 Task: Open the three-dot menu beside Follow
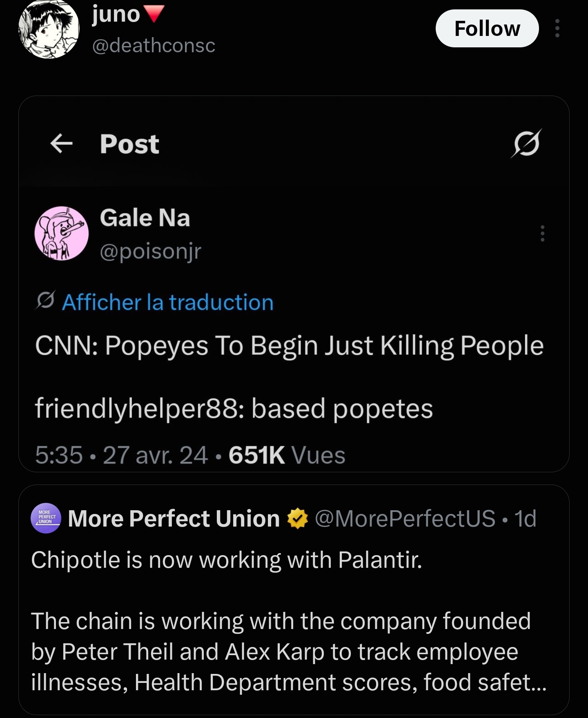click(x=557, y=28)
